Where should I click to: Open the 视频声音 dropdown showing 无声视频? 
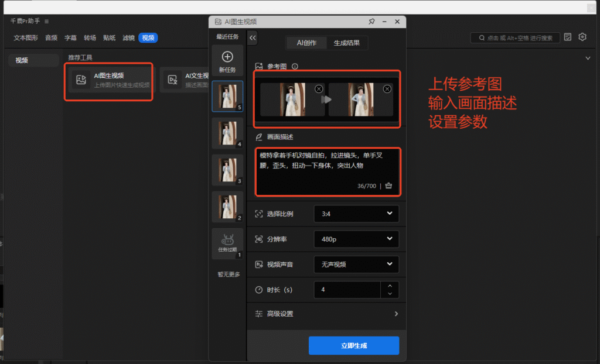point(356,264)
